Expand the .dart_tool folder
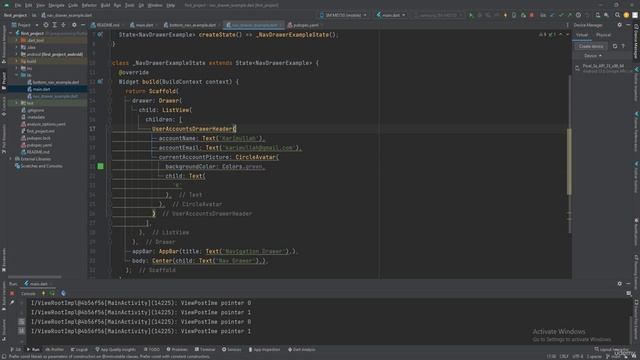Screen dimensions: 640x360 pyautogui.click(x=17, y=40)
